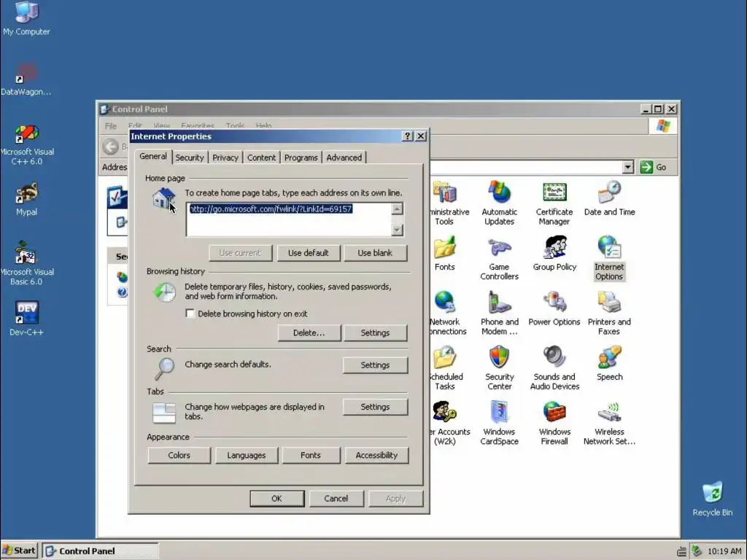
Task: Click Delete... browsing history button
Action: pos(309,332)
